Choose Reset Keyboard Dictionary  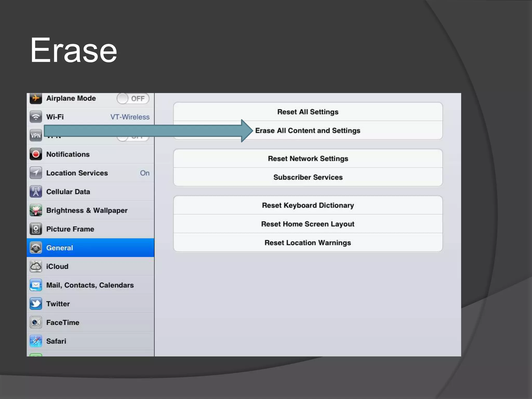click(308, 205)
